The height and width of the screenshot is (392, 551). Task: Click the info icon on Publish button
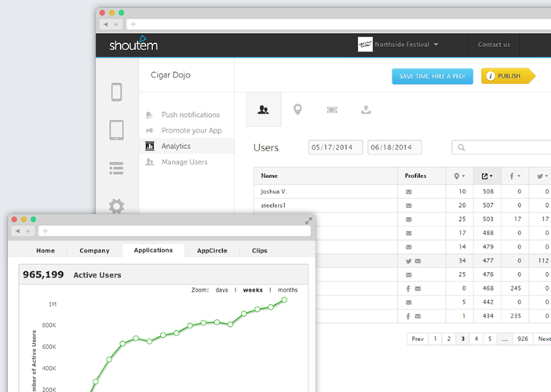[491, 76]
